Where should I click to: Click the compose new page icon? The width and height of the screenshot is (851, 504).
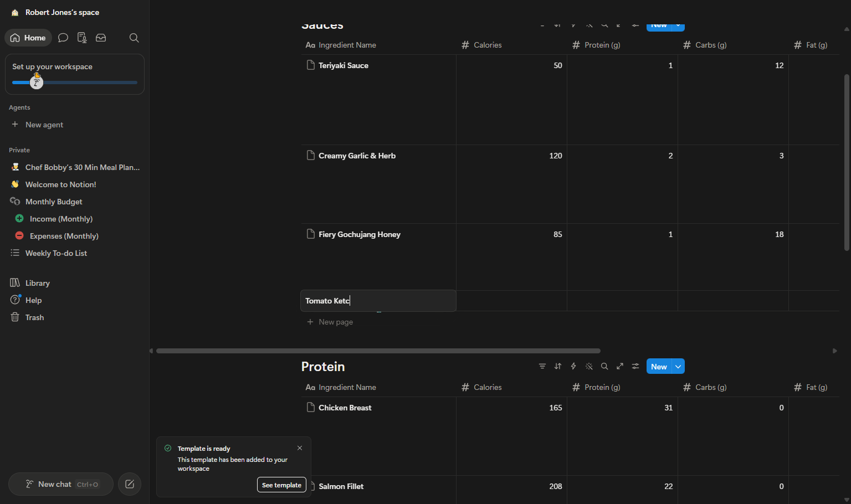click(x=130, y=484)
